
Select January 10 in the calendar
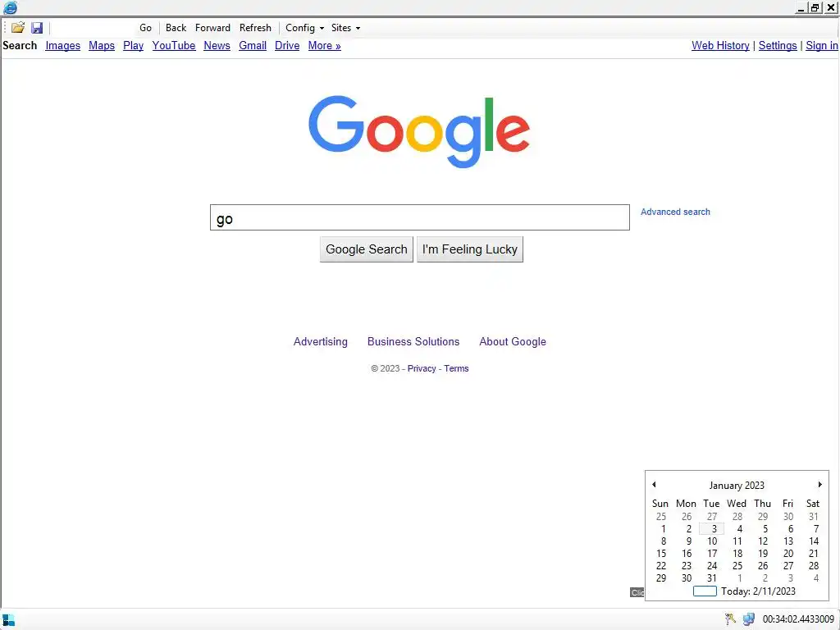(x=712, y=541)
